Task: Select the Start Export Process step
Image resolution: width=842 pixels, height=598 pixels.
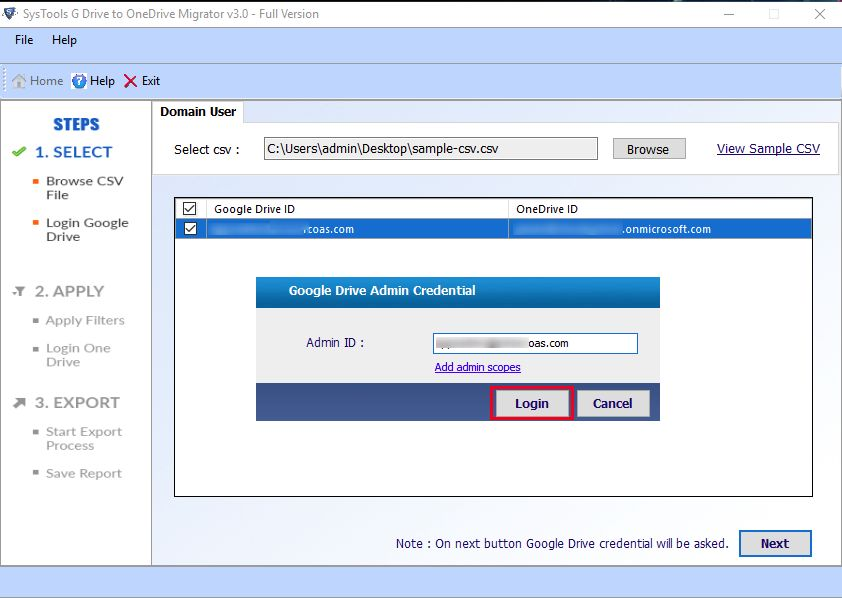Action: point(84,439)
